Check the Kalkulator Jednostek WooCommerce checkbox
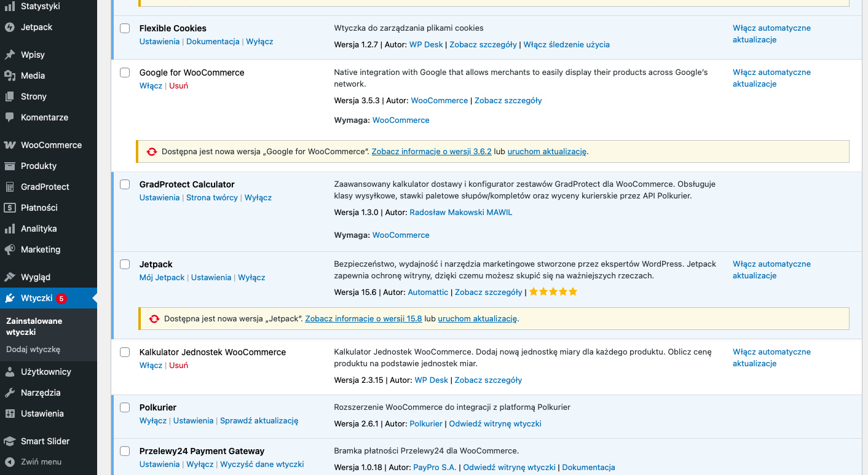868x475 pixels. coord(125,352)
